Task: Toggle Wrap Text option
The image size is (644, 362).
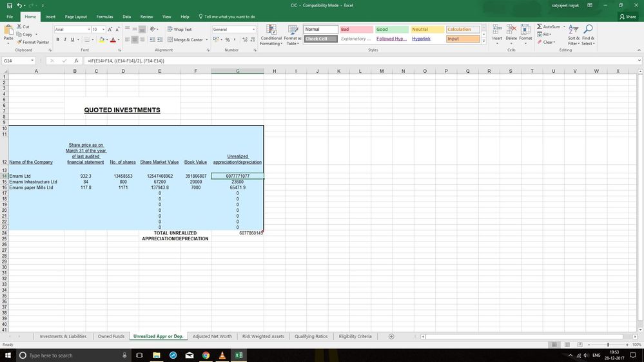Action: 179,30
